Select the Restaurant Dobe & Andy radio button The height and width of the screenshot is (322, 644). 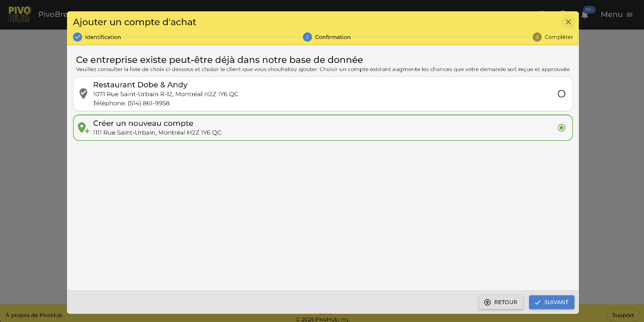click(561, 94)
